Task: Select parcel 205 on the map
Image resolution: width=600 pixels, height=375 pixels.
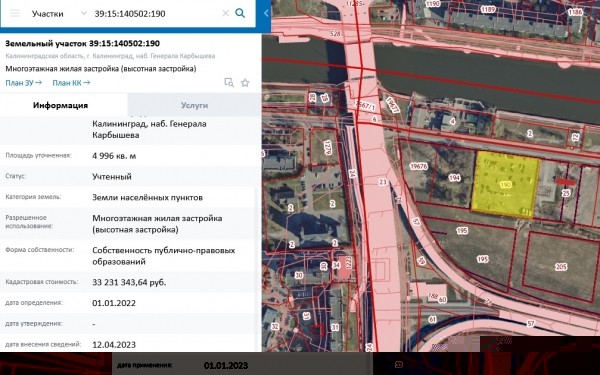Action: [x=561, y=267]
